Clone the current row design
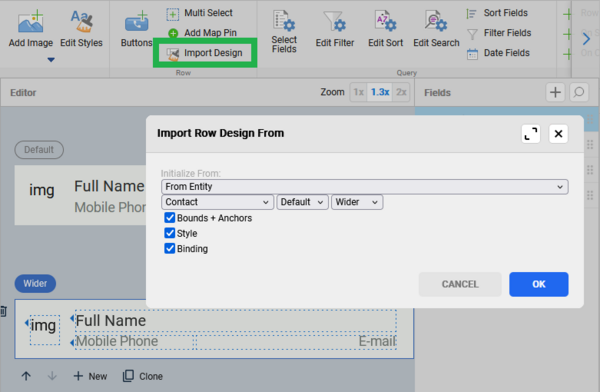The height and width of the screenshot is (392, 600). (x=143, y=376)
